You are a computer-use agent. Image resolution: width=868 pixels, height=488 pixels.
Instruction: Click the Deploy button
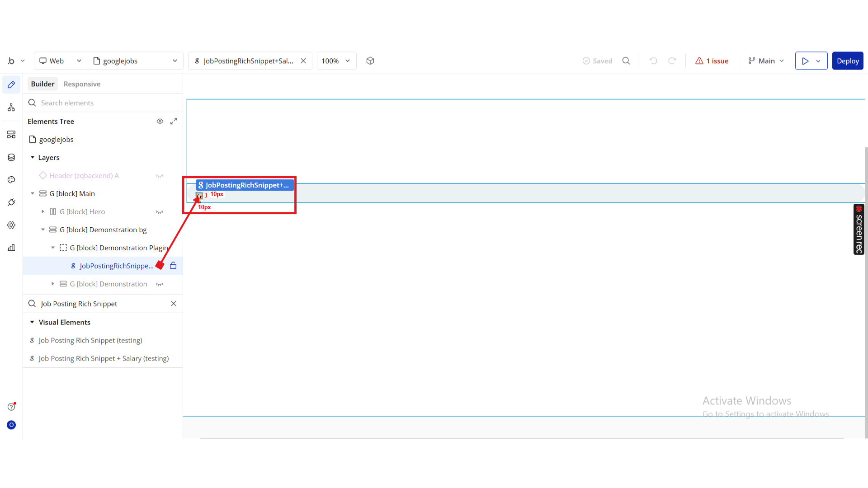point(847,61)
